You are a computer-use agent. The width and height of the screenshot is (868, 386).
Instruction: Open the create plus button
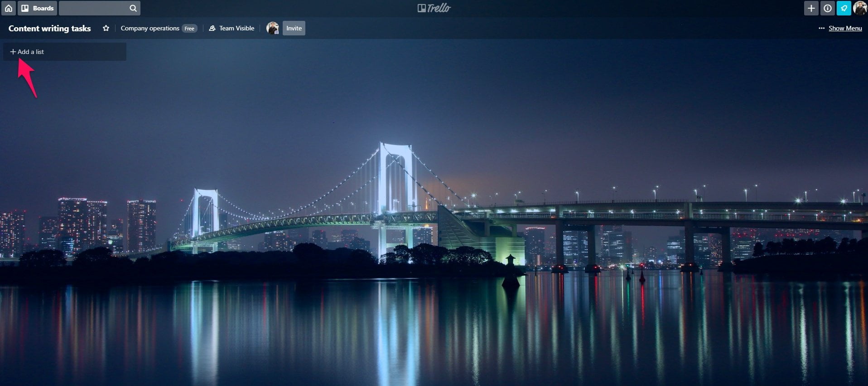(811, 8)
